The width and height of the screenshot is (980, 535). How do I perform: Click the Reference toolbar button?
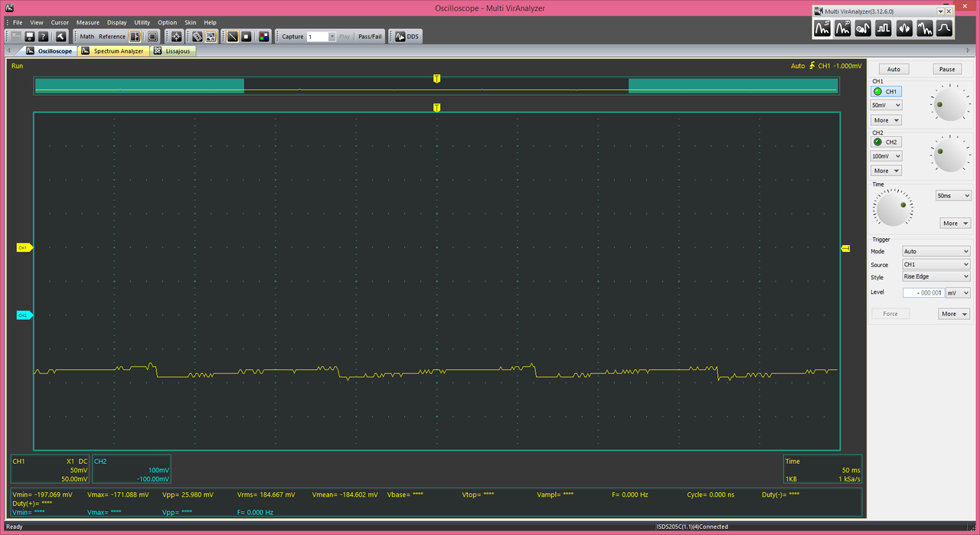(x=112, y=36)
